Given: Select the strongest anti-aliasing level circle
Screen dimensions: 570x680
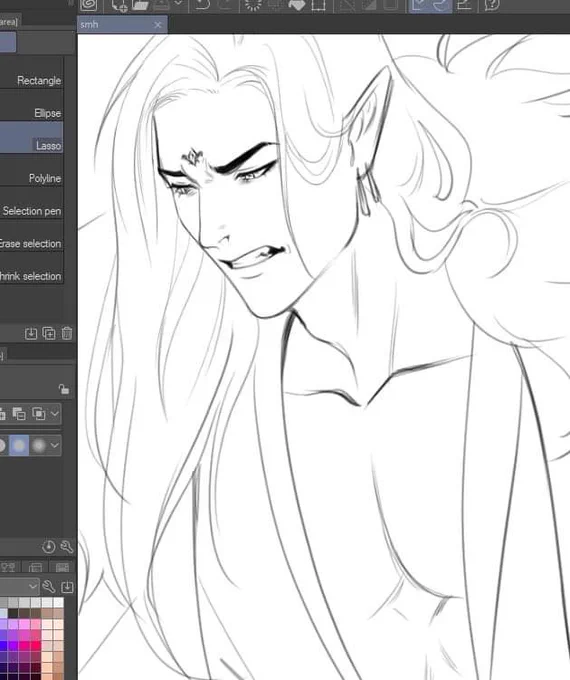Looking at the screenshot, I should 39,445.
